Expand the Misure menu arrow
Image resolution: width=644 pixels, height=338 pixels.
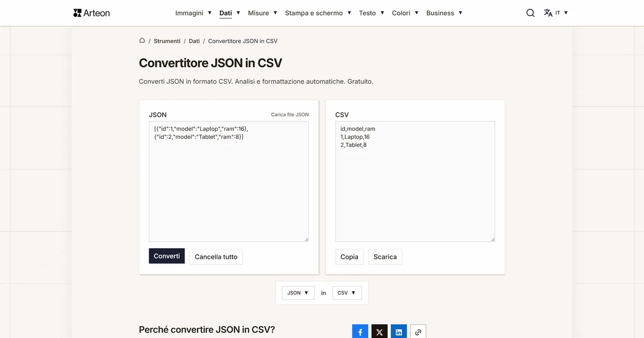pos(275,13)
